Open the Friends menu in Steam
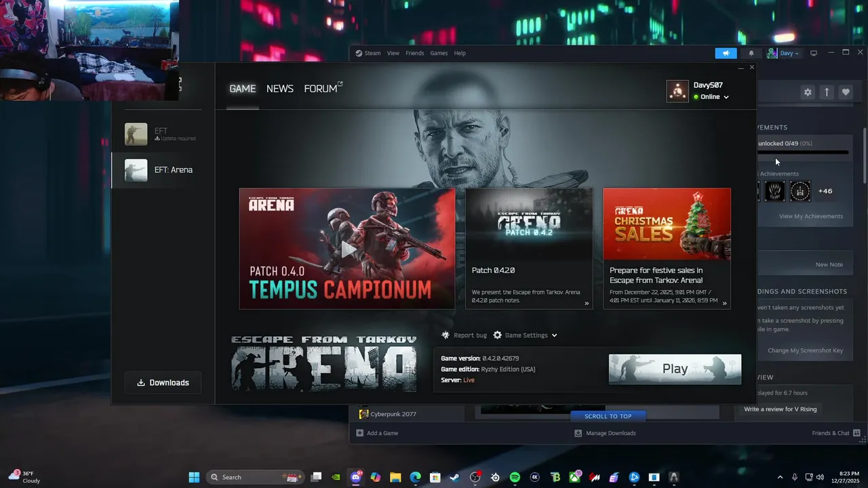The height and width of the screenshot is (488, 868). tap(414, 53)
